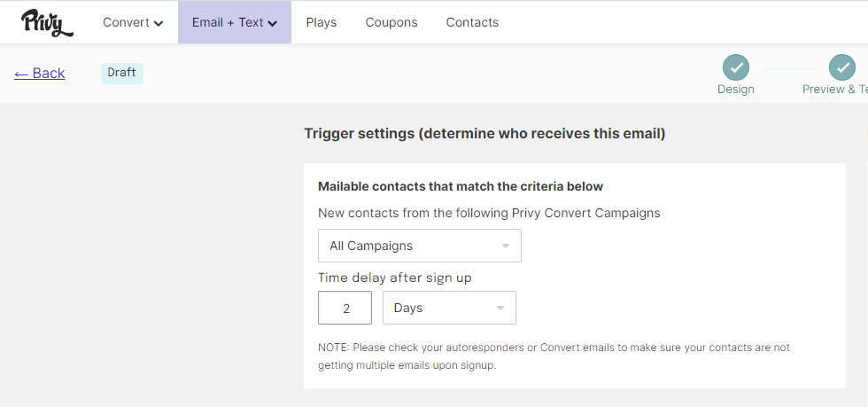Click the Draft status badge
868x407 pixels.
[x=122, y=73]
